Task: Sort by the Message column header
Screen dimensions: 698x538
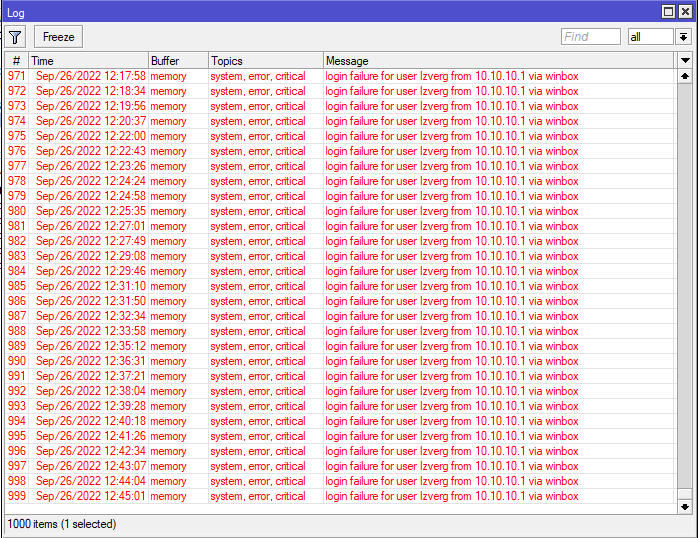Action: tap(499, 61)
